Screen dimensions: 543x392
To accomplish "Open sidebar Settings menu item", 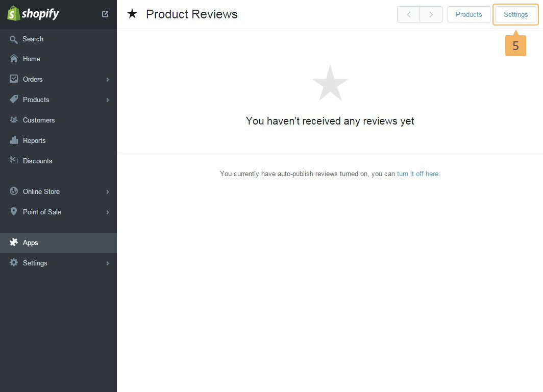I will pos(35,263).
